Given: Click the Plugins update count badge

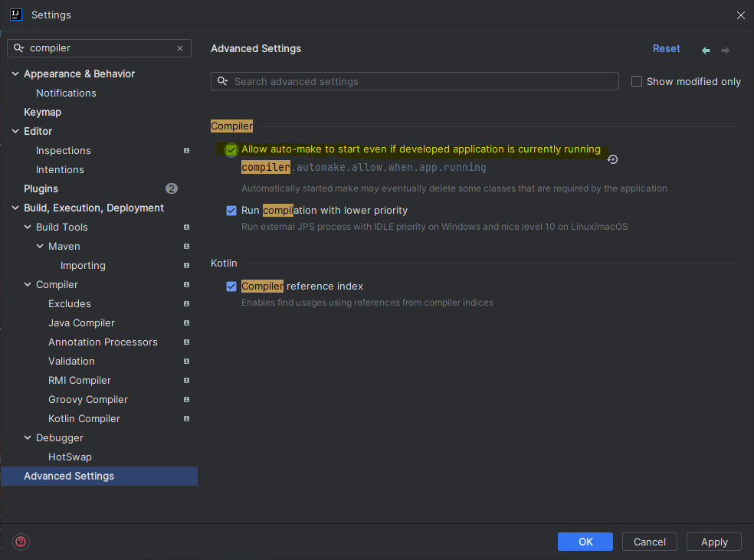Looking at the screenshot, I should (172, 188).
